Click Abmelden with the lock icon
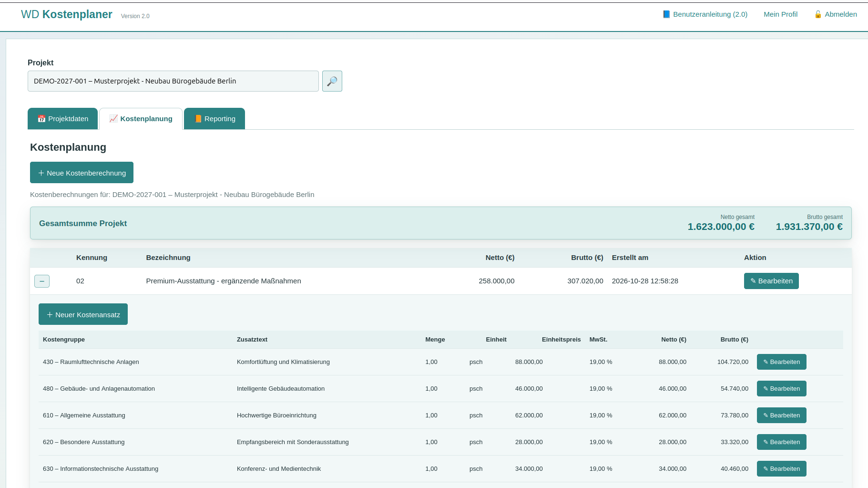 tap(836, 14)
